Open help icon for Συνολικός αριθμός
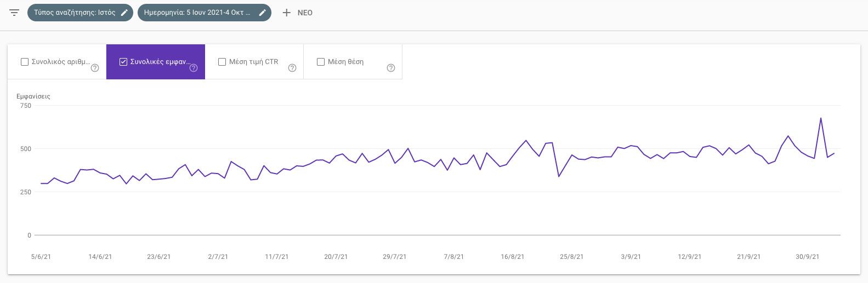The image size is (868, 283). (95, 68)
